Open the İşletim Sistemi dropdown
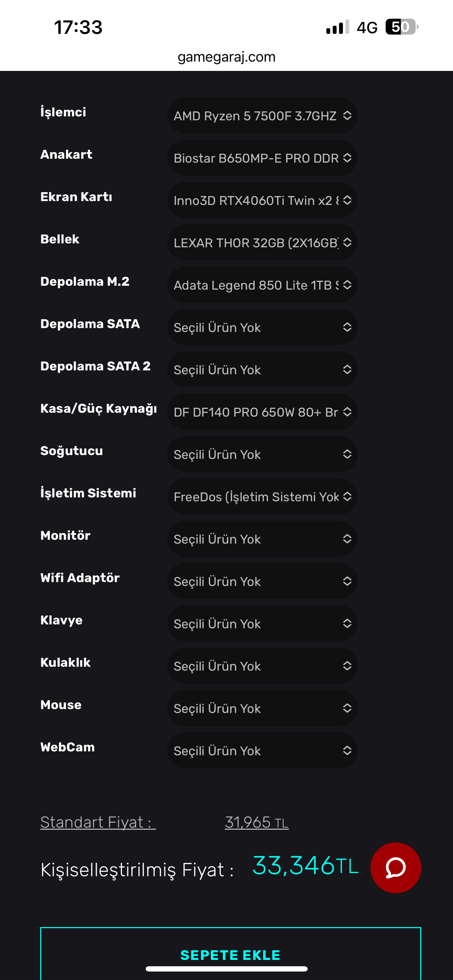 pyautogui.click(x=262, y=496)
